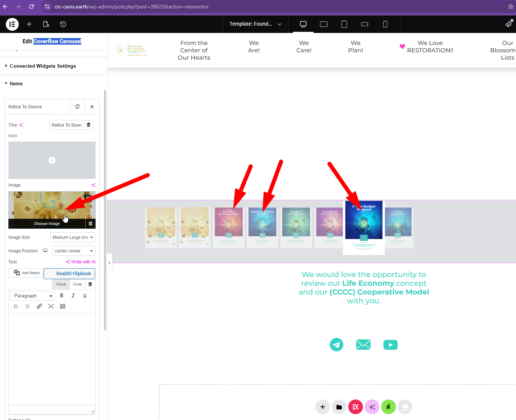Click the Real3D Flipbook button
This screenshot has height=420, width=516.
pyautogui.click(x=70, y=274)
